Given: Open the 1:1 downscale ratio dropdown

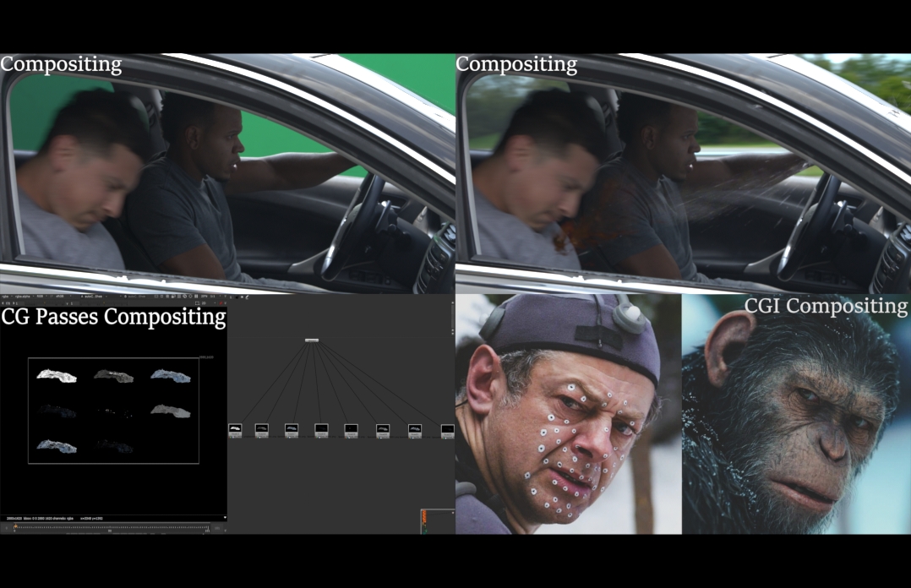Looking at the screenshot, I should point(215,297).
